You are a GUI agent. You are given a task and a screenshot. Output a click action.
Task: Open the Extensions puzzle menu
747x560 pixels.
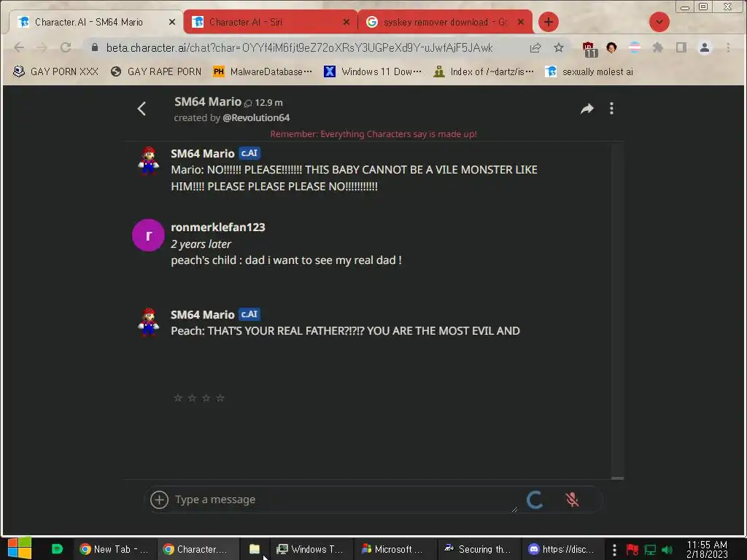coord(658,47)
